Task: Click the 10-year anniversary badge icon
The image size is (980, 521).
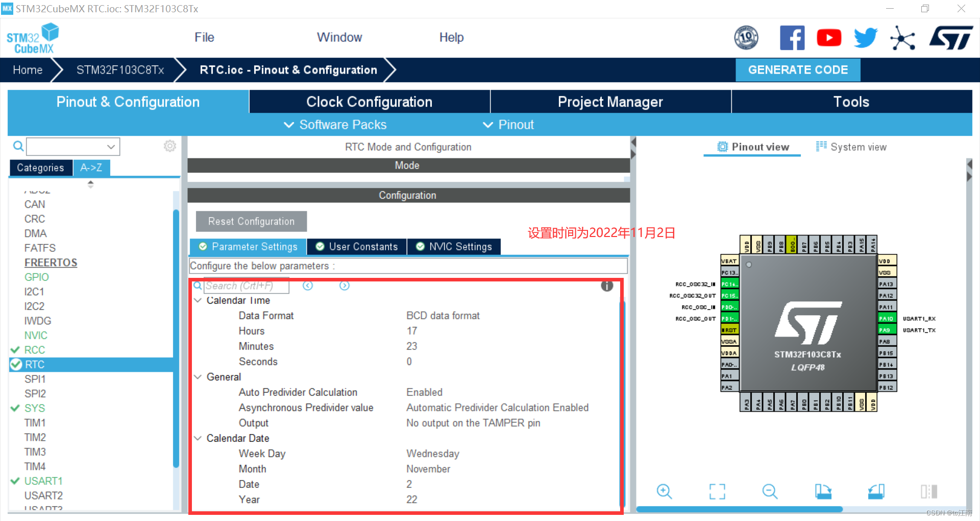Action: tap(746, 38)
